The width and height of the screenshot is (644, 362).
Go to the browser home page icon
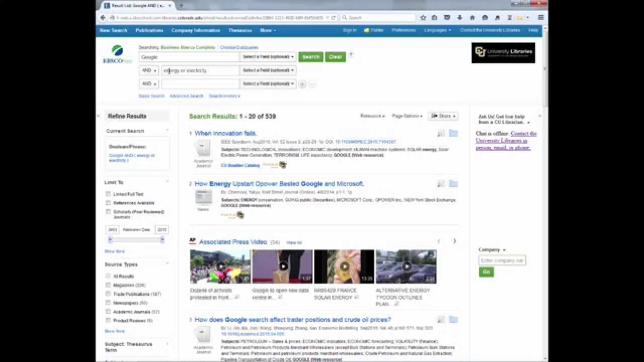point(472,18)
